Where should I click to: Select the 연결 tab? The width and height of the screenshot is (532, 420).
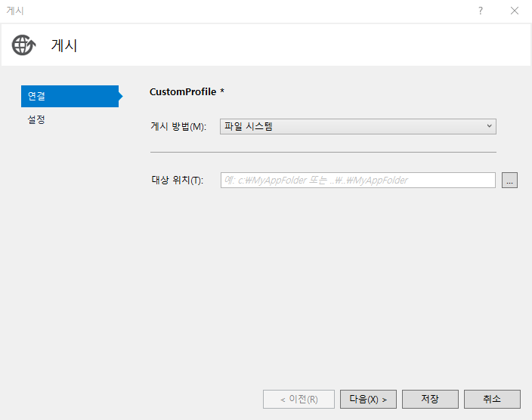[70, 97]
